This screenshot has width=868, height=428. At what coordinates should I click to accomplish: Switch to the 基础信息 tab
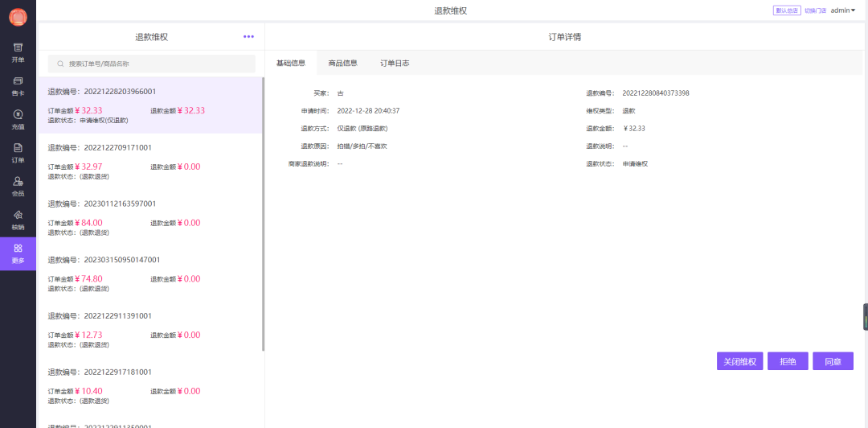[291, 64]
